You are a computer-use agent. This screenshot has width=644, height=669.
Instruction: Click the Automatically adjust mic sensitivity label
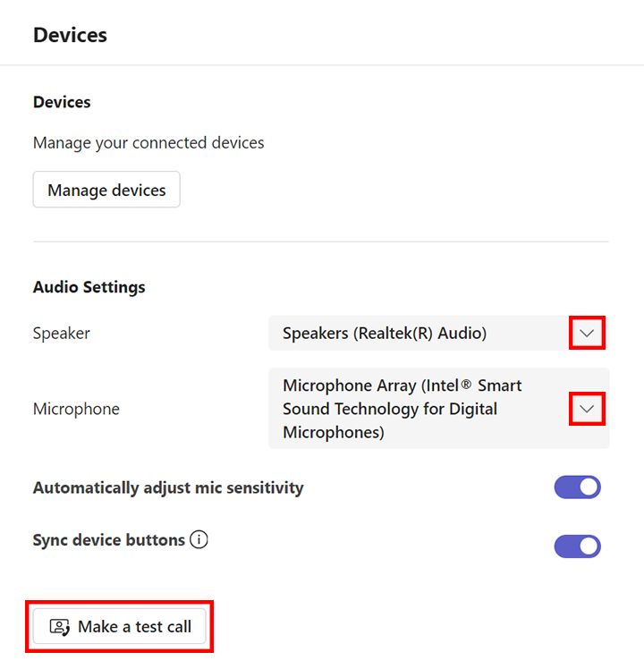point(168,487)
